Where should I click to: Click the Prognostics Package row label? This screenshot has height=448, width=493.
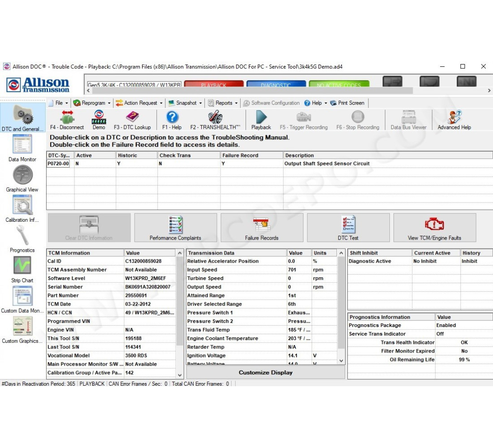click(x=375, y=325)
